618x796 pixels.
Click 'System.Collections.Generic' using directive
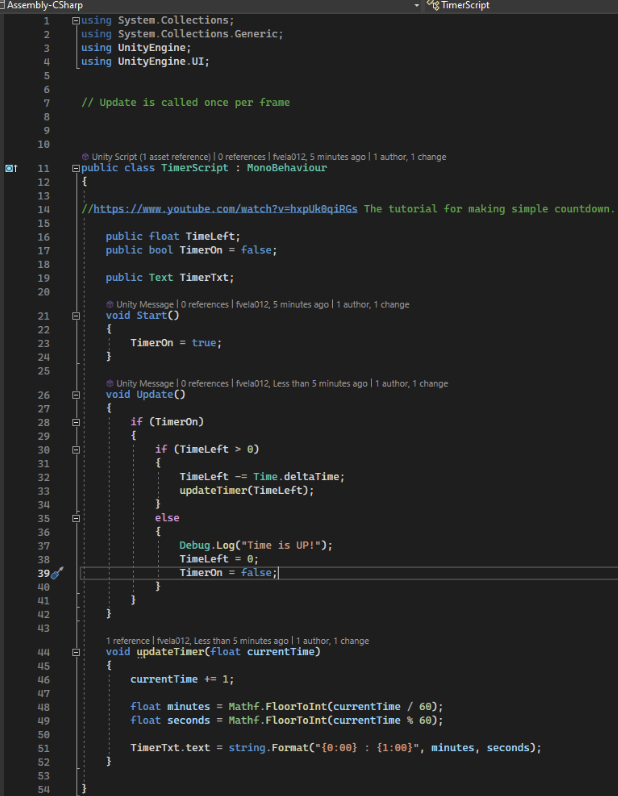click(198, 35)
